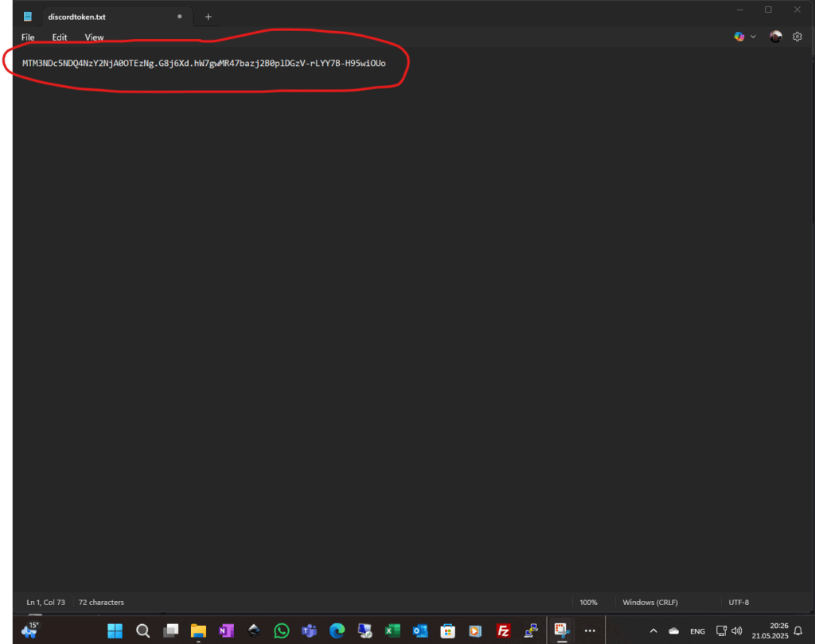Expand hidden system tray icons chevron
This screenshot has height=644, width=815.
pos(653,631)
